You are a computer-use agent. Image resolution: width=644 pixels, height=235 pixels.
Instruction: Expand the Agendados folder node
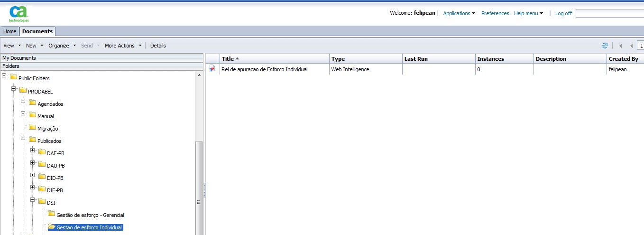(23, 101)
